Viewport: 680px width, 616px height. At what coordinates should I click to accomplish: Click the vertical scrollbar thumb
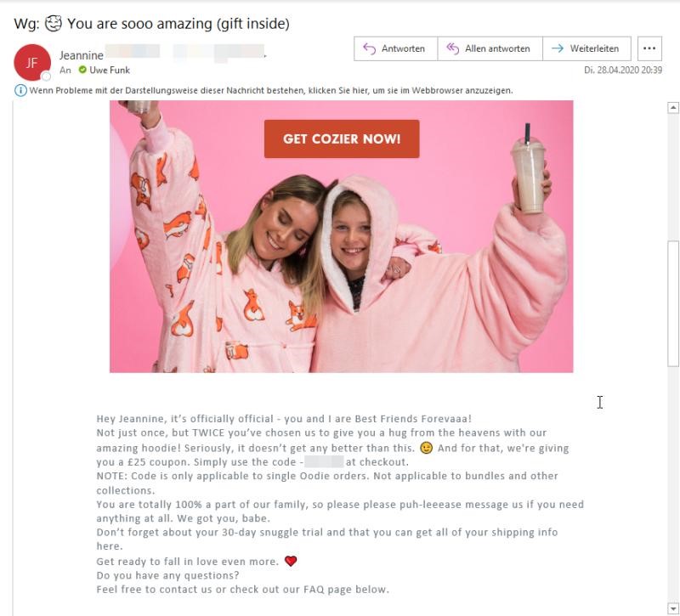[672, 303]
